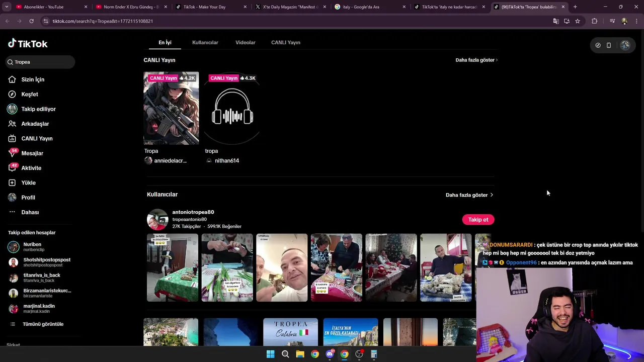Open Windows Start menu
The width and height of the screenshot is (644, 362).
pos(270,354)
